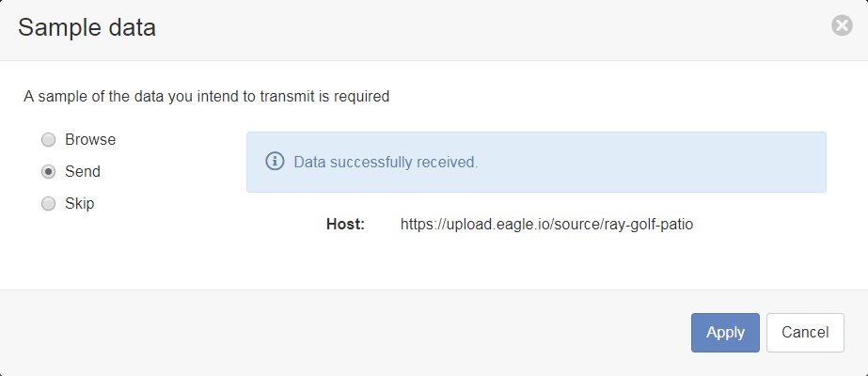
Task: Close the Sample data dialog
Action: tap(842, 26)
